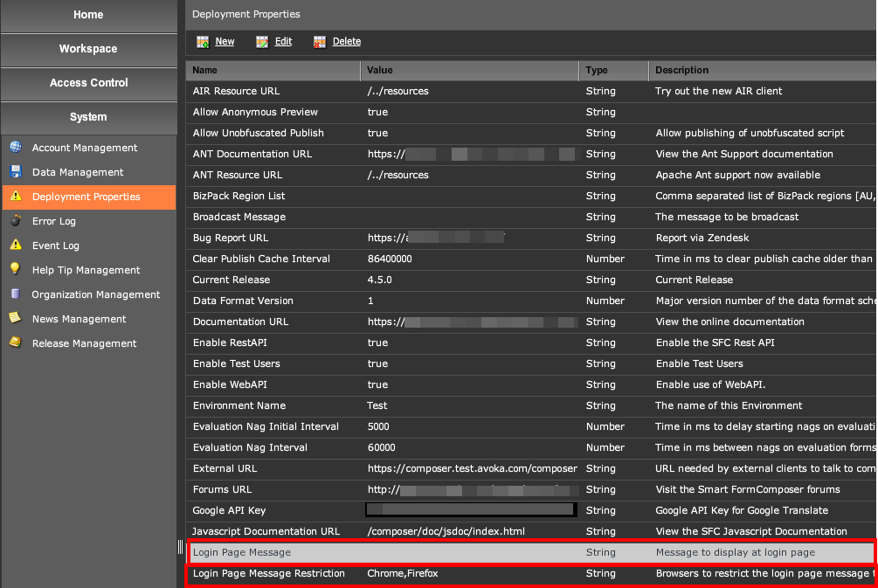878x588 pixels.
Task: Select the AIR Resource URL row
Action: [x=531, y=91]
